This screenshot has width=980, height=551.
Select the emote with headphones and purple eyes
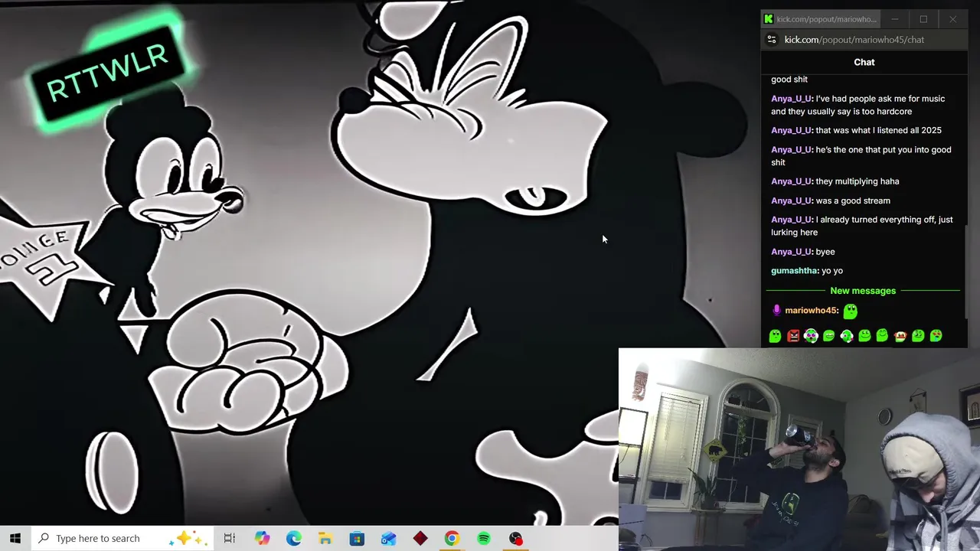coord(811,336)
